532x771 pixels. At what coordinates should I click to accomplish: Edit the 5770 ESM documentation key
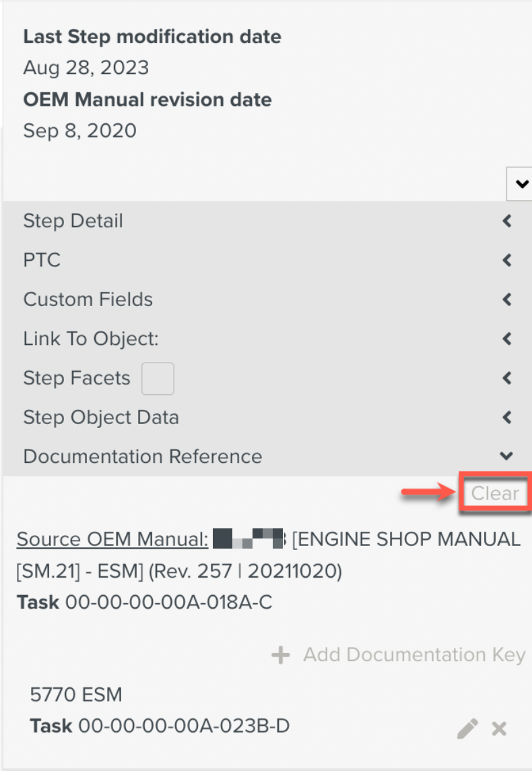(467, 728)
